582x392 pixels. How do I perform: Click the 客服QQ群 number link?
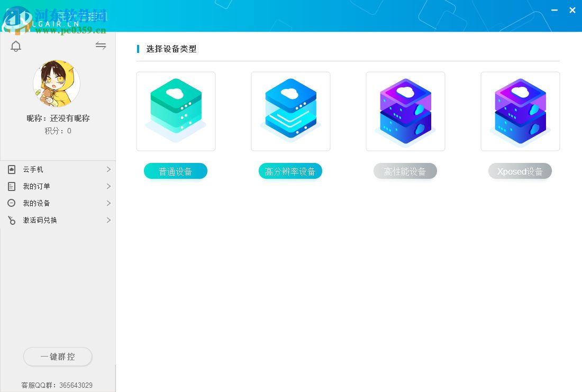tap(76, 385)
